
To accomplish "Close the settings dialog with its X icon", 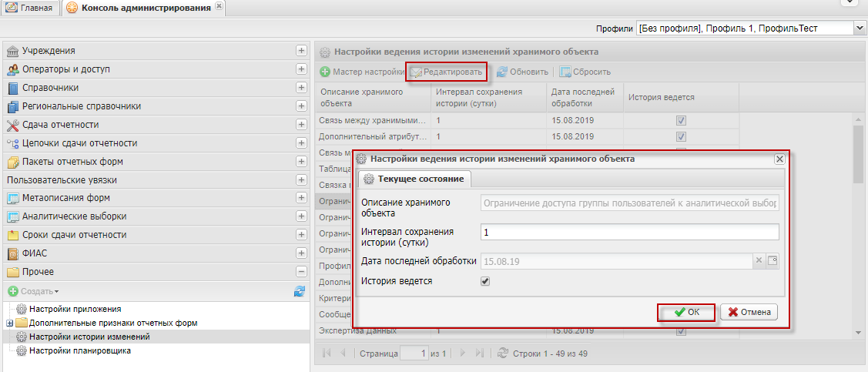I will (779, 159).
